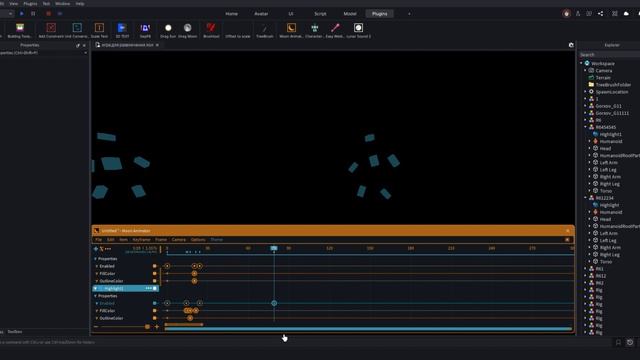Launch the Brushtool plugin
This screenshot has height=360, width=640.
pyautogui.click(x=211, y=30)
